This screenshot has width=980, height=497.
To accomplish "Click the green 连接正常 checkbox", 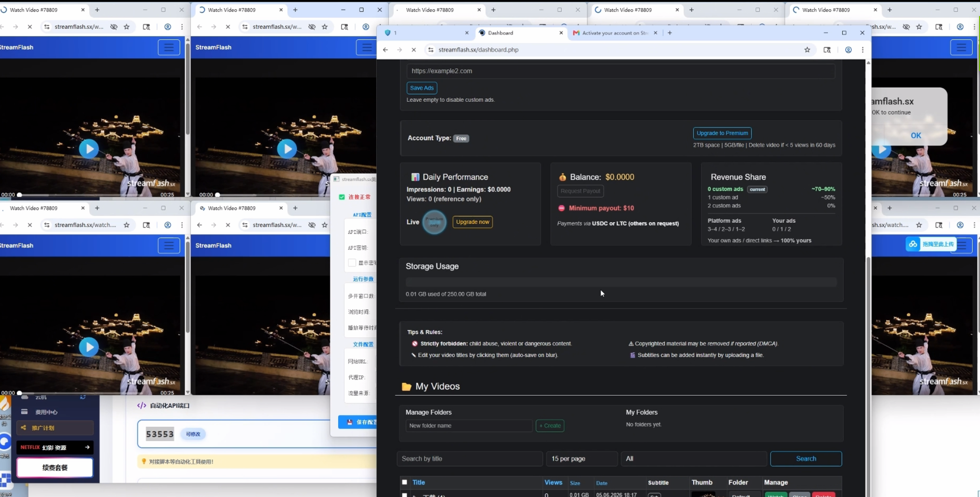I will coord(342,197).
